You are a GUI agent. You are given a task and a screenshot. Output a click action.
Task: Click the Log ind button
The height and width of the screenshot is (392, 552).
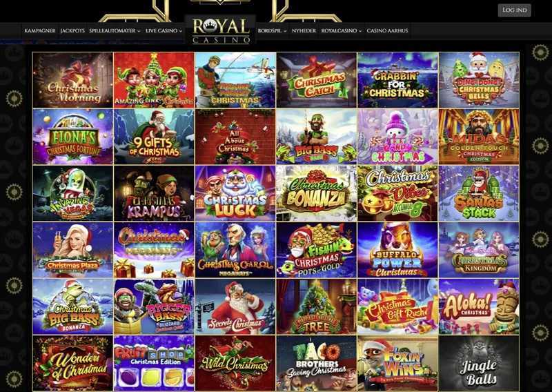(514, 10)
